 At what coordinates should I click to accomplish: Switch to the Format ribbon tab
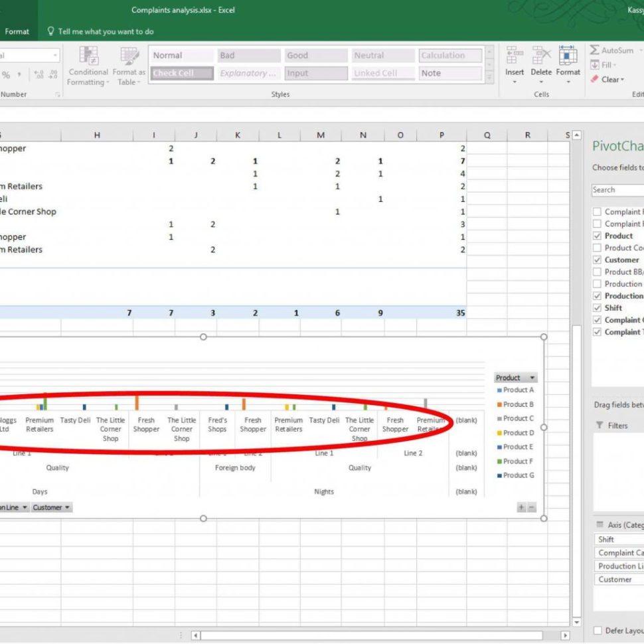tap(17, 31)
